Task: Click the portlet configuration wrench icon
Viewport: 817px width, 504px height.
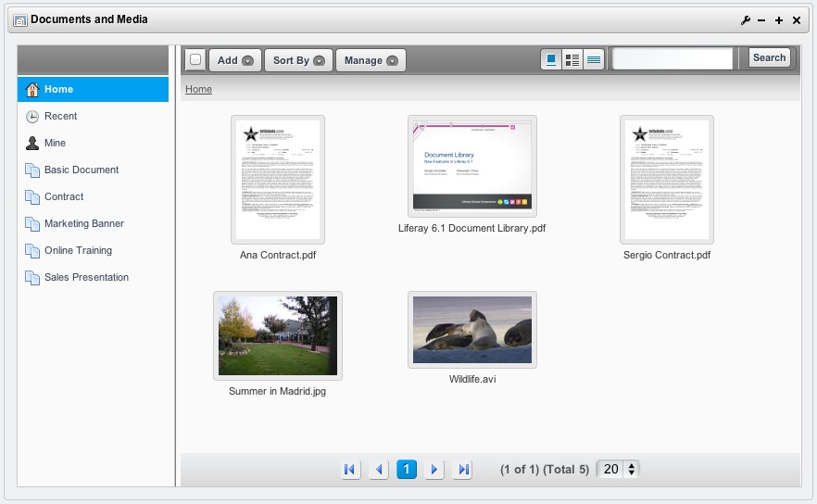Action: pyautogui.click(x=745, y=20)
